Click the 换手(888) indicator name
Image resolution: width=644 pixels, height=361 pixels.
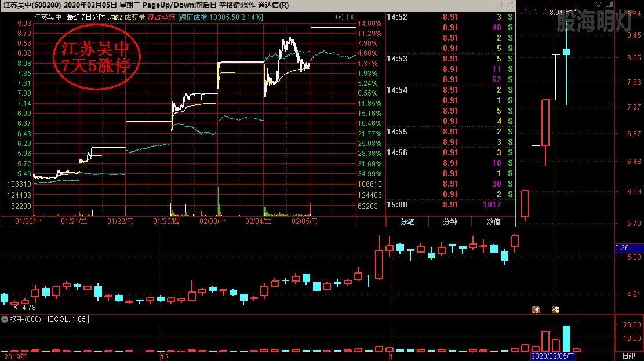click(26, 319)
